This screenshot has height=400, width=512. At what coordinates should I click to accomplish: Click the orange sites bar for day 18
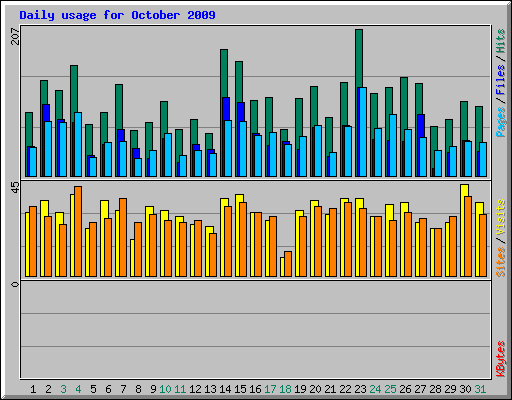click(x=288, y=264)
